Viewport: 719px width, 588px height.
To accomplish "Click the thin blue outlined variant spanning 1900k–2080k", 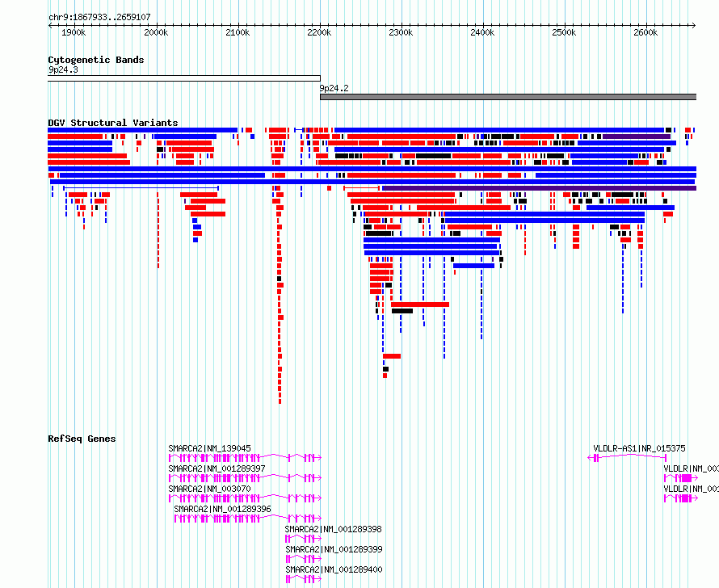I will (x=141, y=188).
